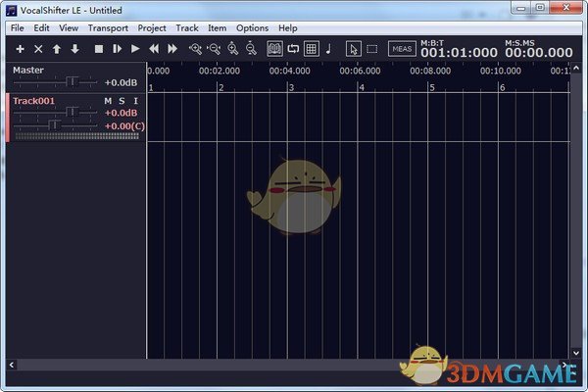This screenshot has width=588, height=392.
Task: Open the Item menu
Action: [218, 28]
